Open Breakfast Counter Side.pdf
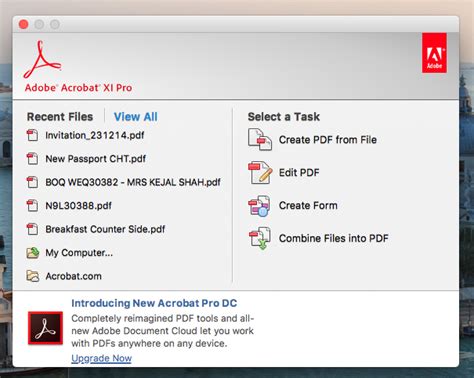The width and height of the screenshot is (474, 378). click(105, 229)
